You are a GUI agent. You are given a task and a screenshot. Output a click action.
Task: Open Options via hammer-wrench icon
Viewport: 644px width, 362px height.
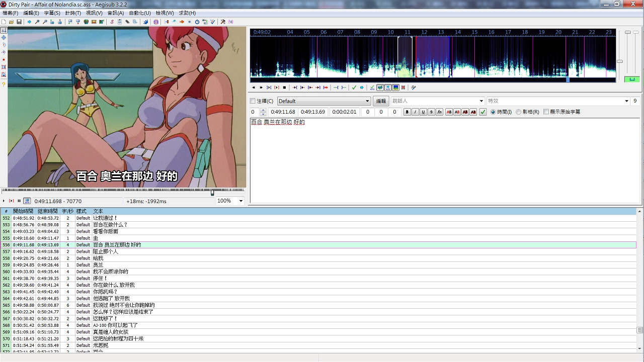(223, 22)
